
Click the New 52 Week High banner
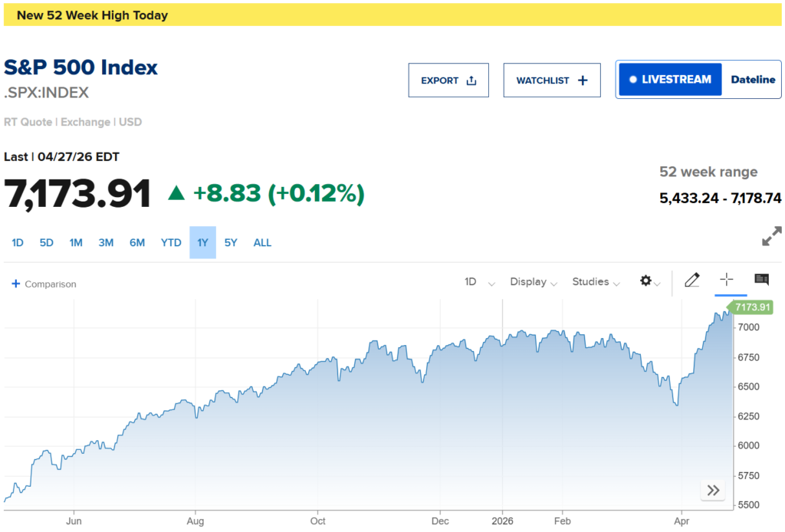(x=392, y=15)
